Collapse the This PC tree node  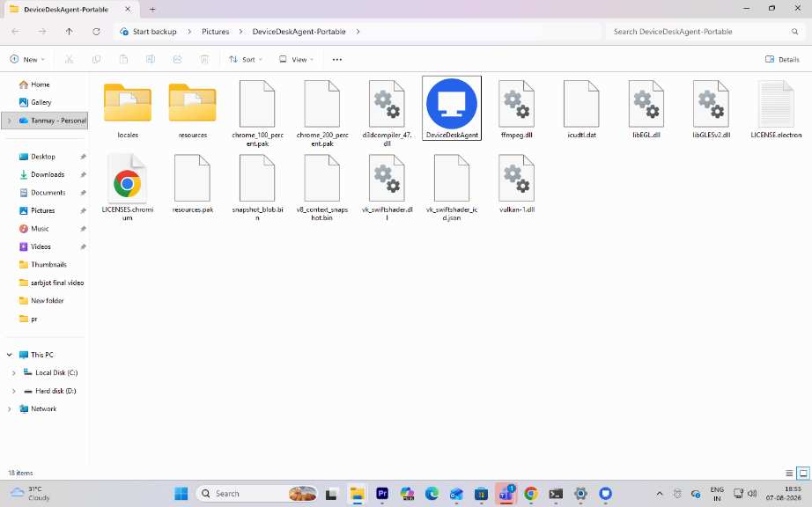point(10,355)
